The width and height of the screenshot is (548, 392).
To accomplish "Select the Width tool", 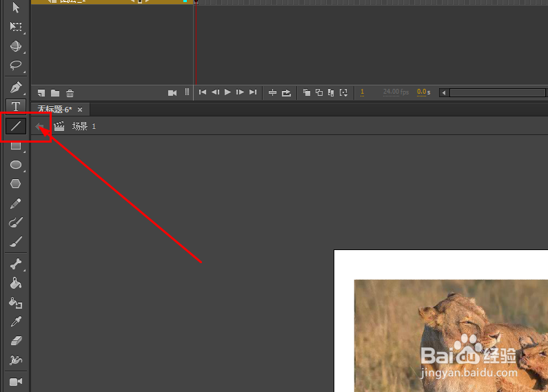I will 16,360.
